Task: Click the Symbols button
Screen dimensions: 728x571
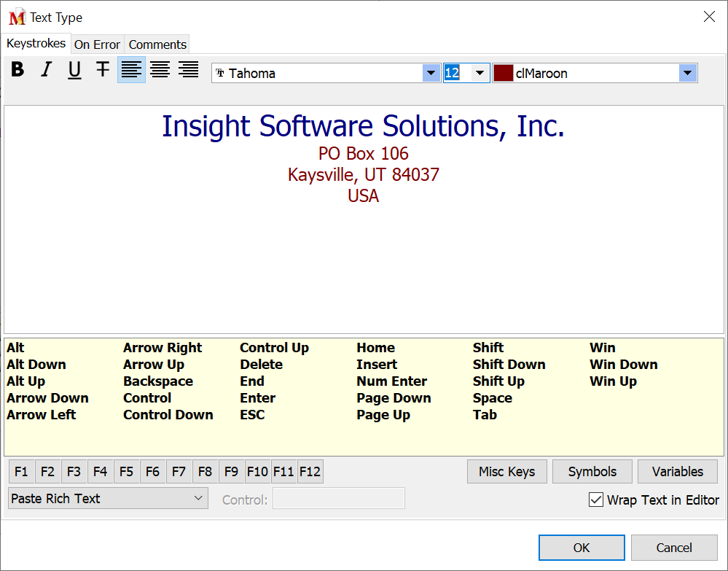Action: pos(592,472)
